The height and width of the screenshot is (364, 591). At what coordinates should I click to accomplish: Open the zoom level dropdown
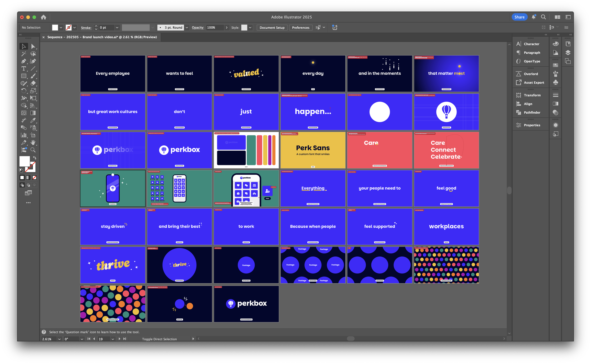pyautogui.click(x=59, y=339)
